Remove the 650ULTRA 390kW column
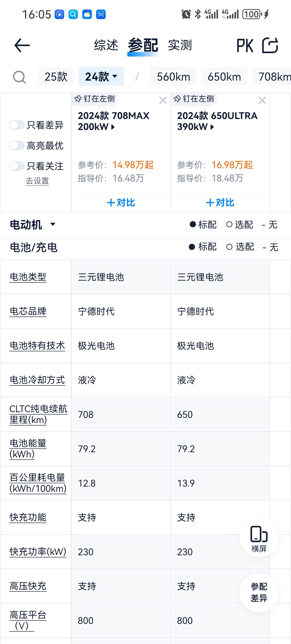Screen dimensions: 291x644 point(262,100)
